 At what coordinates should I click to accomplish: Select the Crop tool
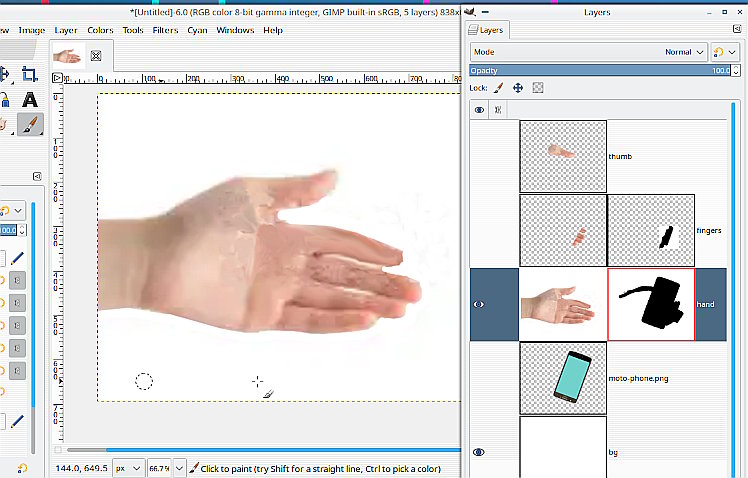tap(29, 74)
